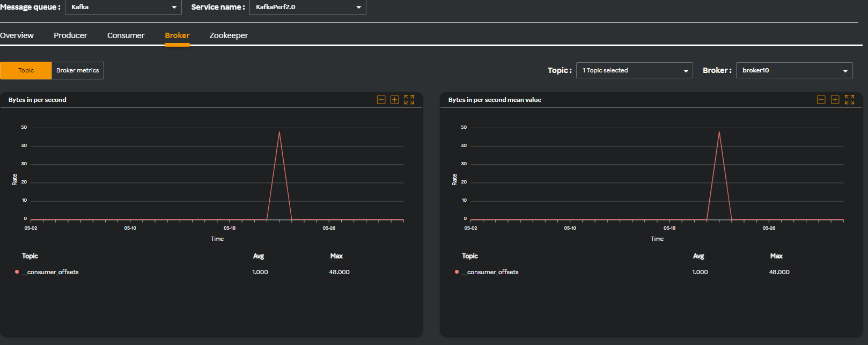Open the Service name KafkaPerf2.0 dropdown
The height and width of the screenshot is (345, 868).
point(308,7)
